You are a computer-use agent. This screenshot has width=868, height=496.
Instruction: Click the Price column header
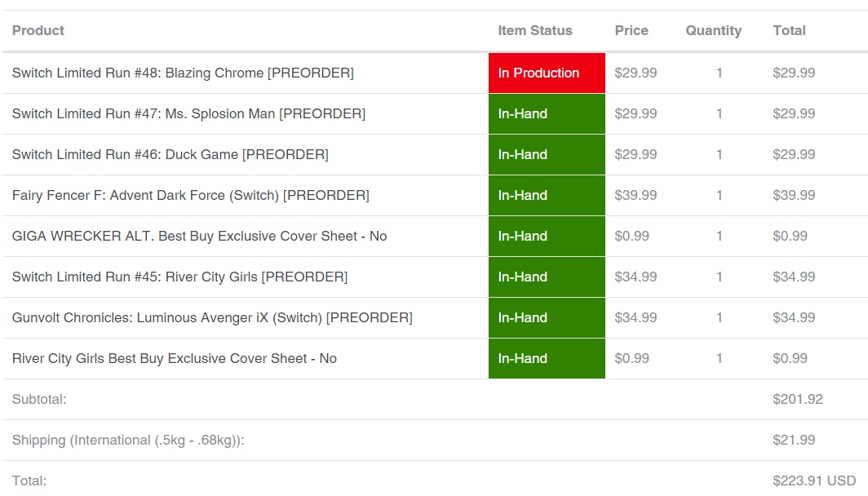click(631, 30)
